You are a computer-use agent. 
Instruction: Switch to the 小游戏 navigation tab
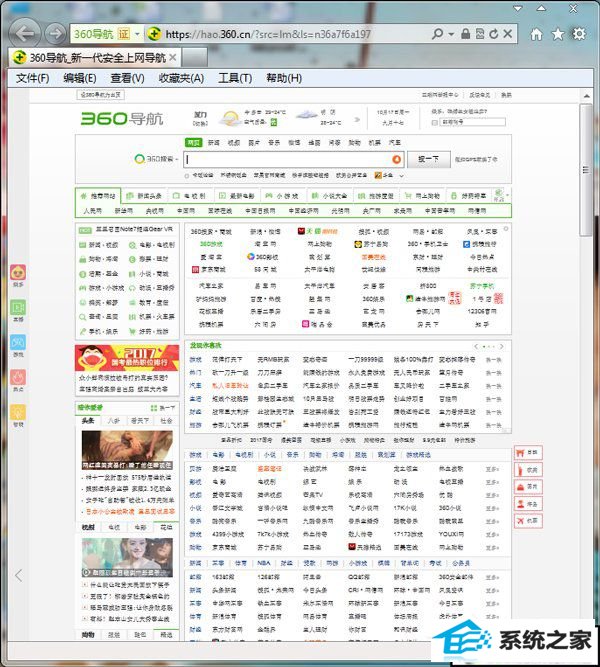click(x=282, y=196)
